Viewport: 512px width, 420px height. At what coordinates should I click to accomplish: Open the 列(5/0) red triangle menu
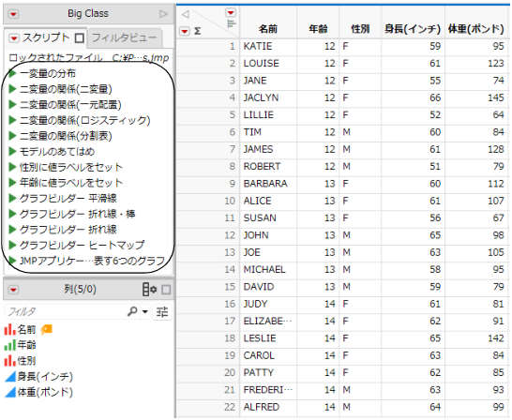point(13,290)
